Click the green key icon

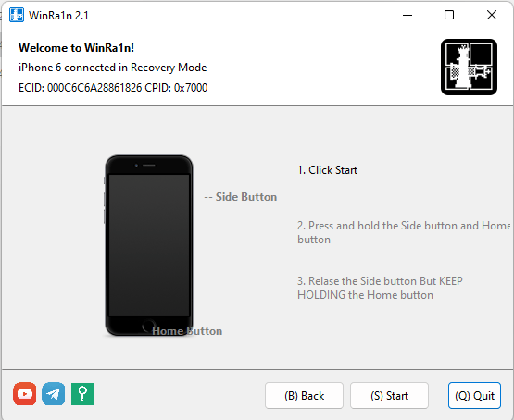coord(82,394)
